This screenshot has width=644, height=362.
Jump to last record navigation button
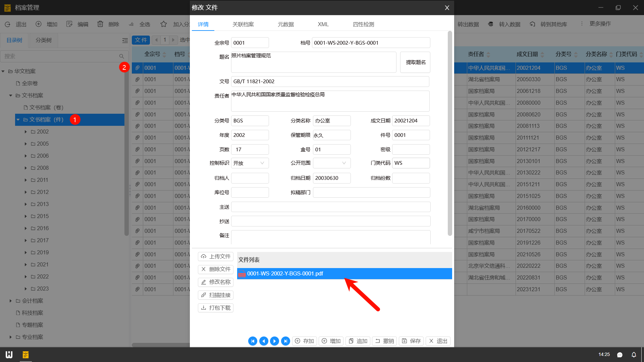click(x=285, y=341)
